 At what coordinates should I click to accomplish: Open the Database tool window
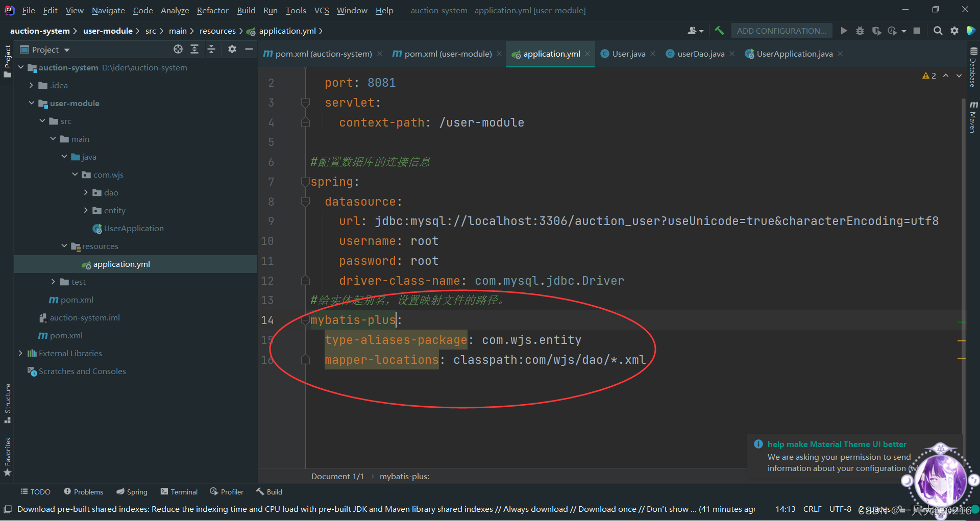tap(973, 67)
